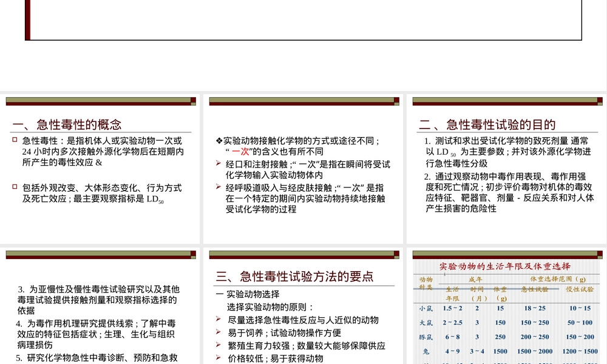The height and width of the screenshot is (364, 607).
Task: Click the row label 兔
Action: [426, 351]
